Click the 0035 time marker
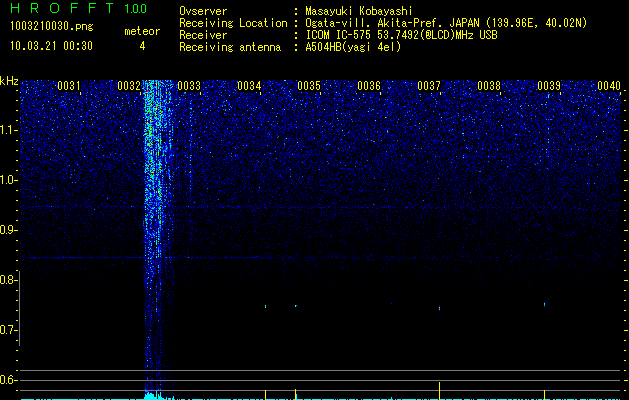629x400 pixels. pos(309,85)
